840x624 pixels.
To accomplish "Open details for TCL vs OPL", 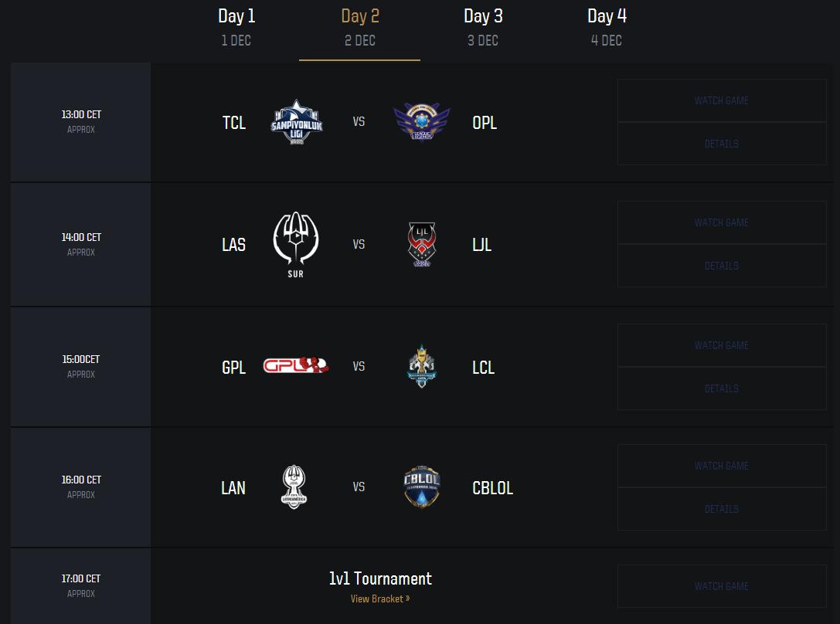I will coord(722,144).
